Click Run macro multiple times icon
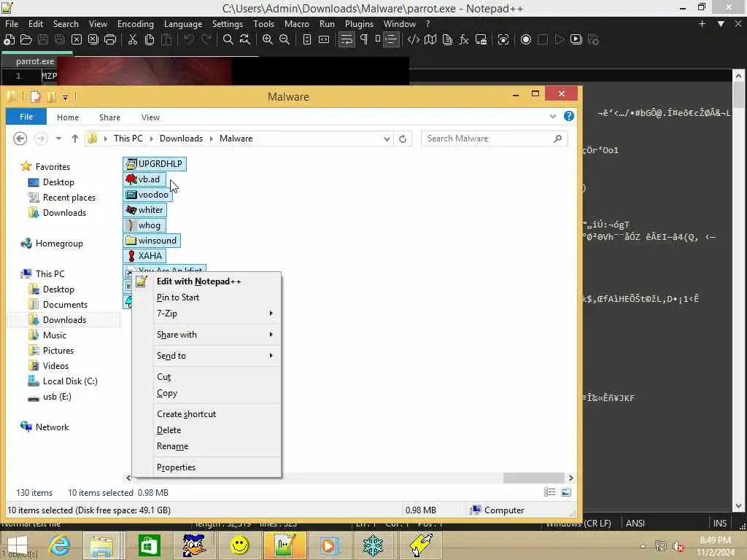Viewport: 747px width, 560px height. (x=576, y=40)
